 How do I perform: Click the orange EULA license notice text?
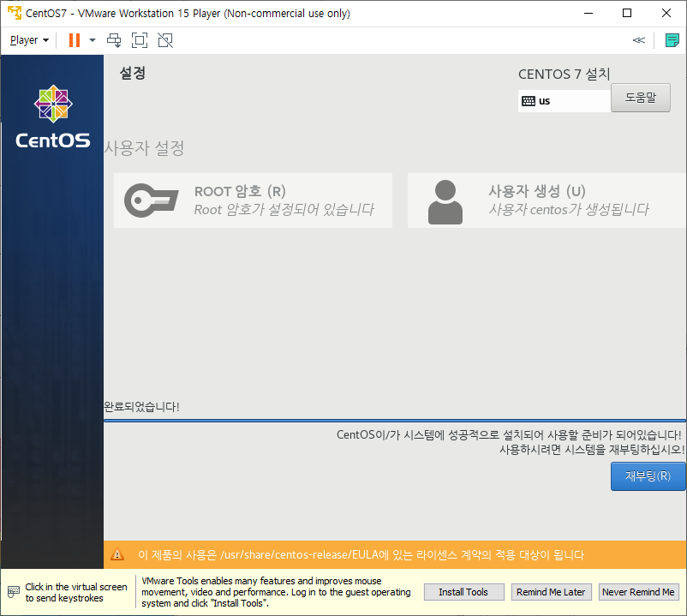tap(361, 555)
